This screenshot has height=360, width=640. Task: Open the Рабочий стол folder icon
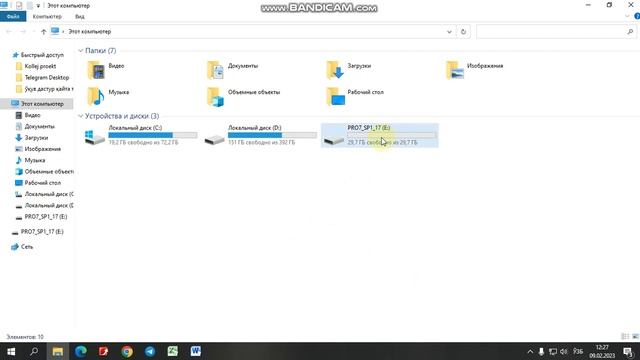pyautogui.click(x=335, y=96)
